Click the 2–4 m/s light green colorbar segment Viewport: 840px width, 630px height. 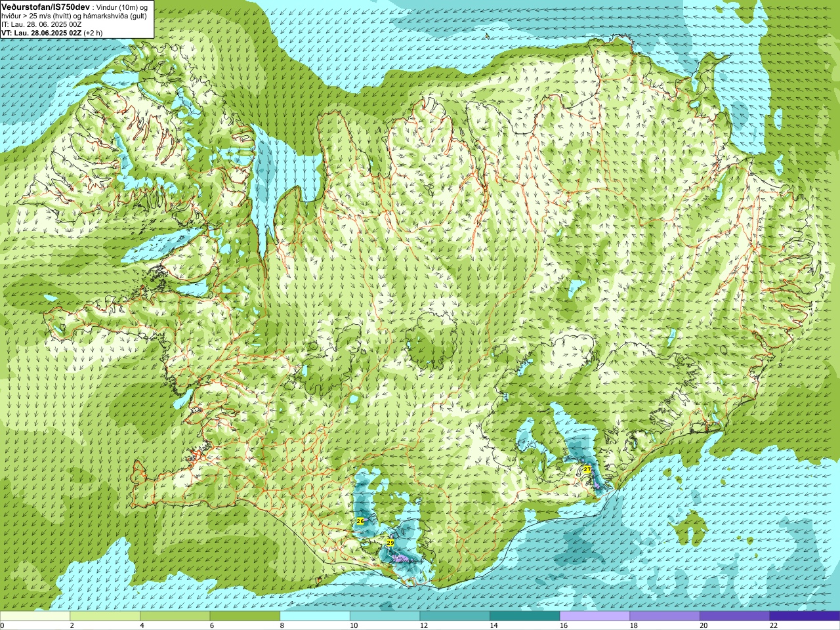(x=105, y=616)
